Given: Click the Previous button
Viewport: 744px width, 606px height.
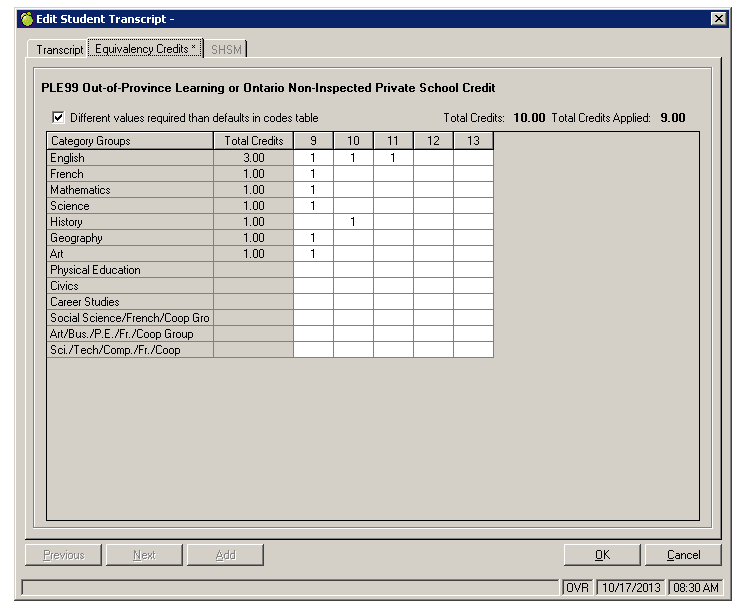Looking at the screenshot, I should click(x=63, y=555).
